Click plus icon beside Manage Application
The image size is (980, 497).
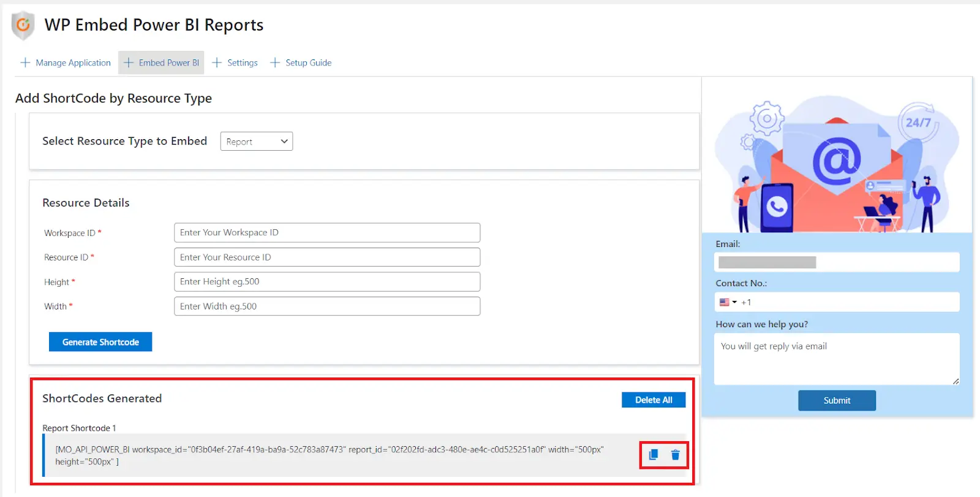point(25,63)
